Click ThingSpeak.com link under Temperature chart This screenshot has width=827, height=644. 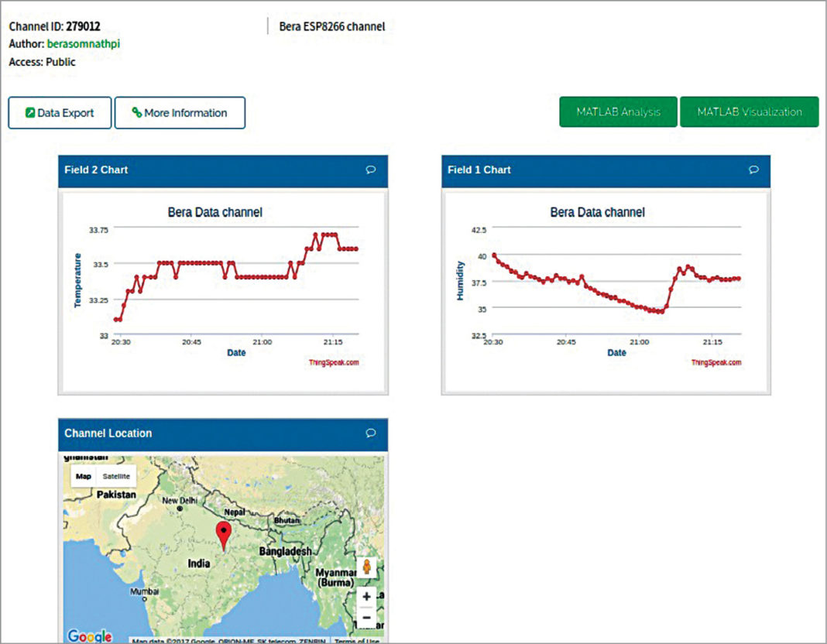click(335, 362)
